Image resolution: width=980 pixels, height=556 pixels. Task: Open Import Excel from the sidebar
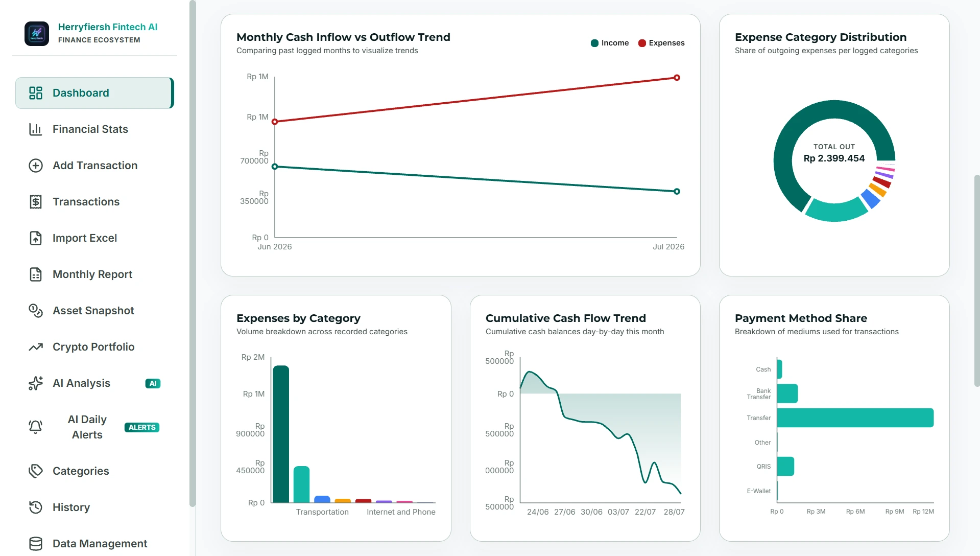click(x=94, y=238)
